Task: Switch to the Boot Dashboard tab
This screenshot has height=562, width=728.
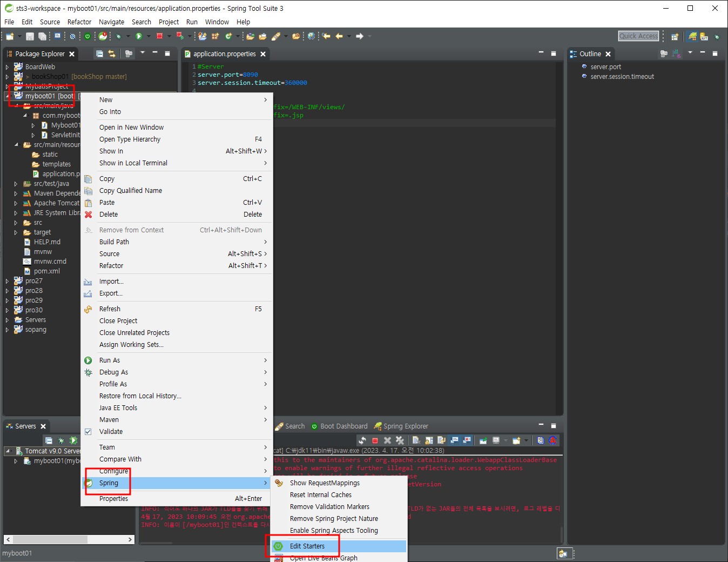Action: 339,426
